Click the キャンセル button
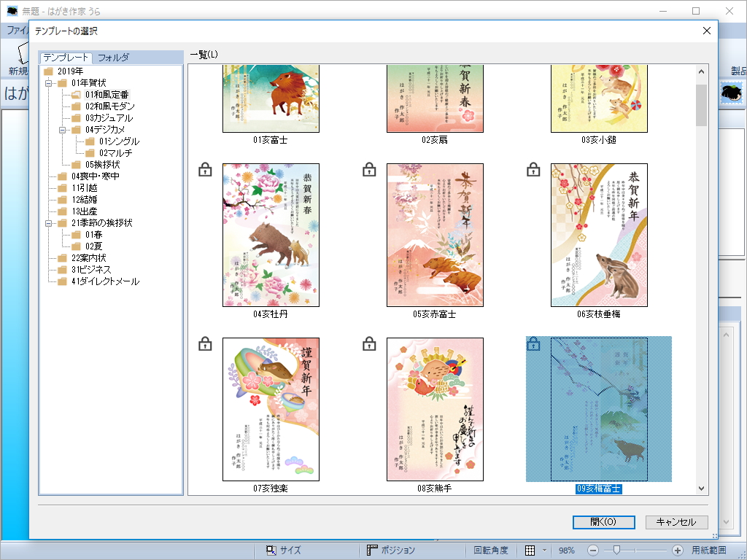Screen dimensions: 747x560 pos(676,522)
